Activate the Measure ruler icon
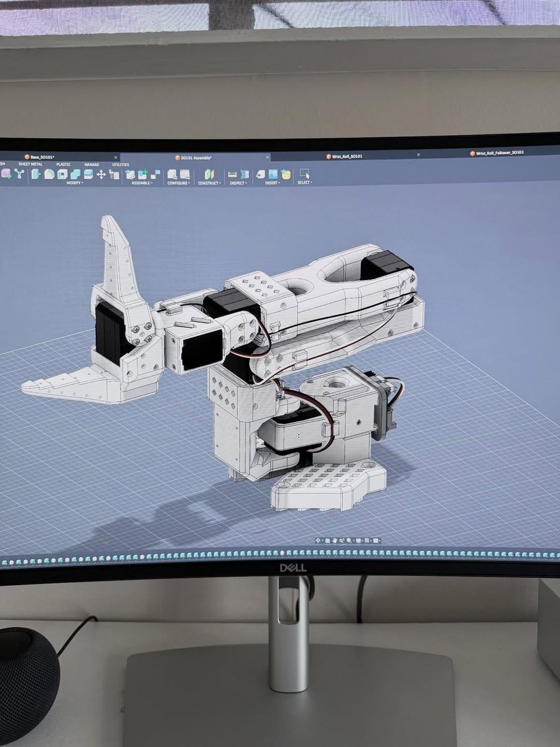Screen dimensions: 560x747 click(232, 174)
